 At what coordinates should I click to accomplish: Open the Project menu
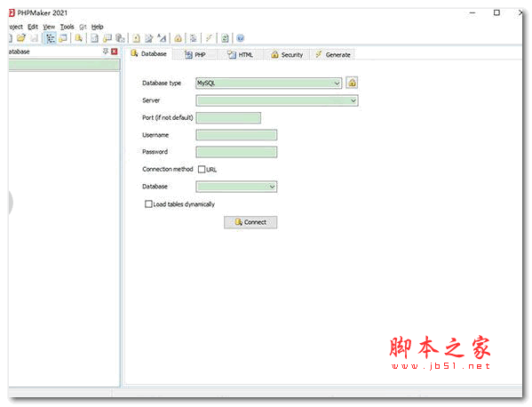click(15, 27)
